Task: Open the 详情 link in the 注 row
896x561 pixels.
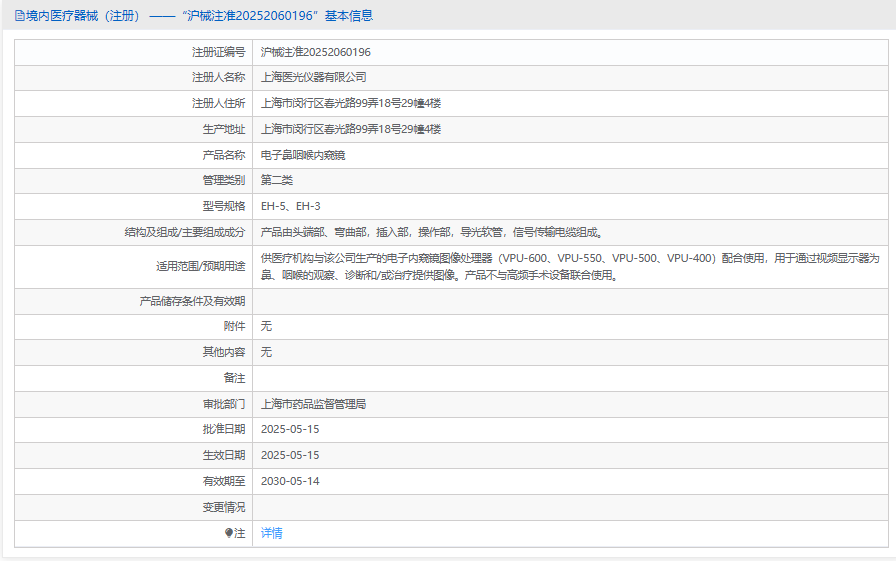Action: point(271,533)
